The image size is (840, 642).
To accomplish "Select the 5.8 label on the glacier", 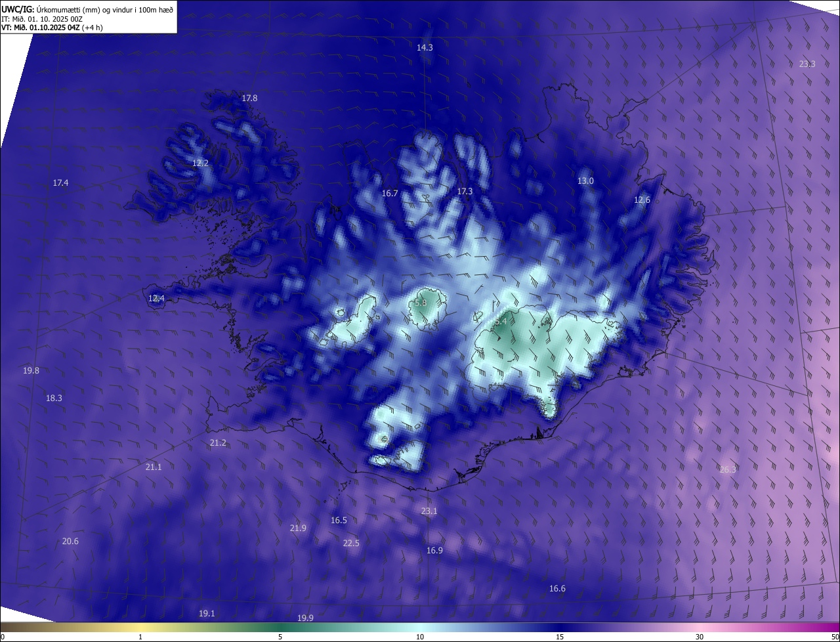I will point(421,303).
